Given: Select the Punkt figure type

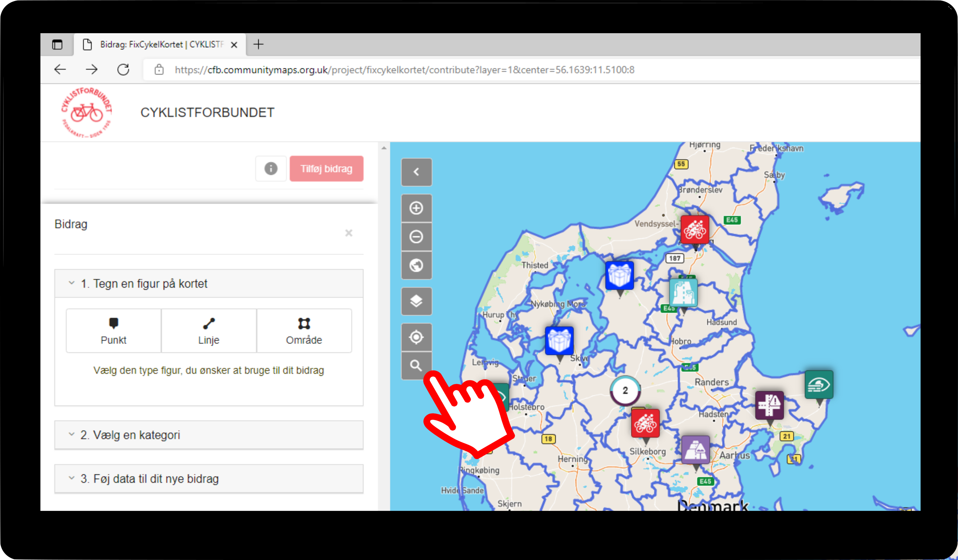Looking at the screenshot, I should pyautogui.click(x=113, y=331).
